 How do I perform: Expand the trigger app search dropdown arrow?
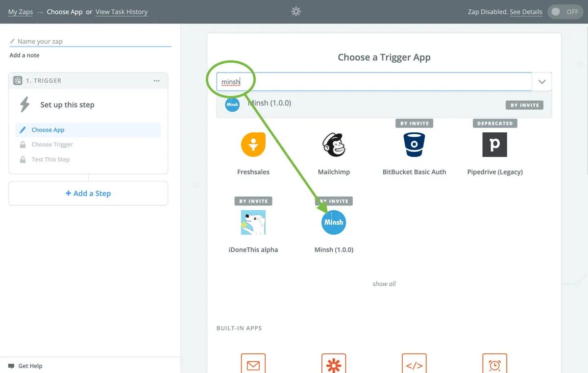click(x=542, y=82)
